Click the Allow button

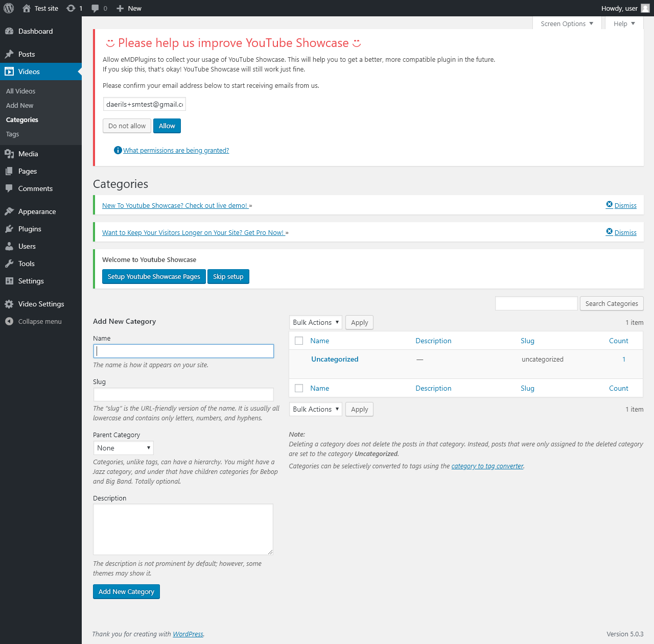click(167, 126)
